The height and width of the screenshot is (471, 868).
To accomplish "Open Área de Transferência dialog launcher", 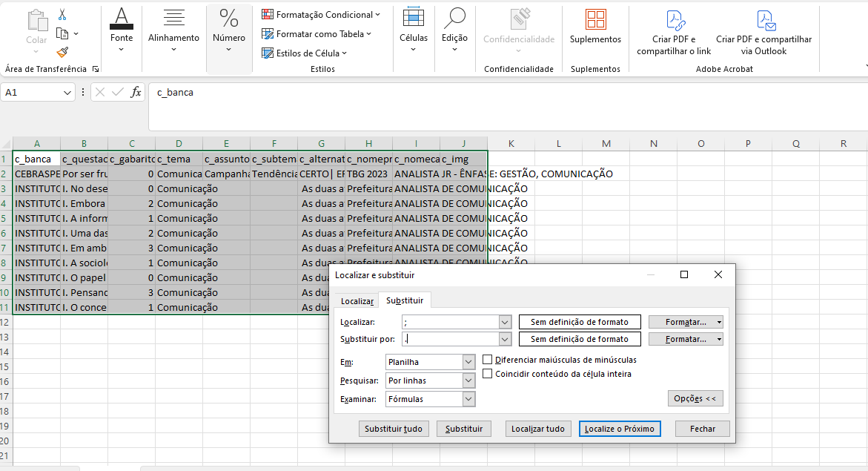I will 96,69.
